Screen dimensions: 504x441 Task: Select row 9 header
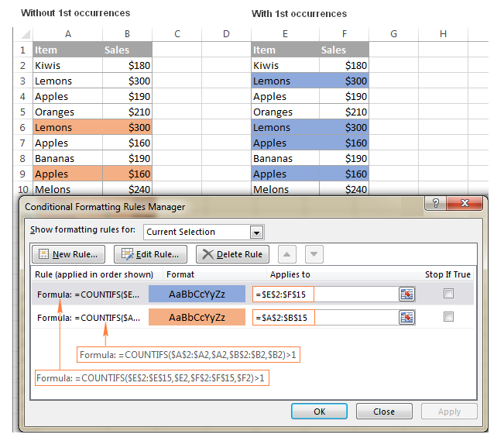click(22, 174)
